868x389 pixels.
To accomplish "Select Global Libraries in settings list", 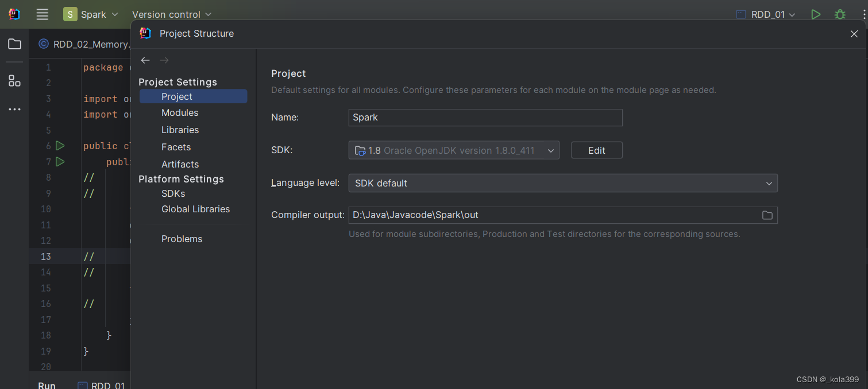I will click(195, 209).
